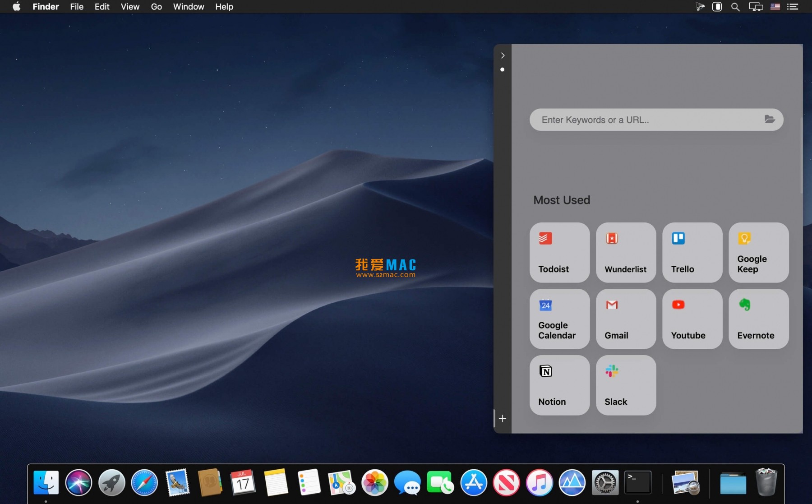
Task: Open Evernote
Action: 758,318
